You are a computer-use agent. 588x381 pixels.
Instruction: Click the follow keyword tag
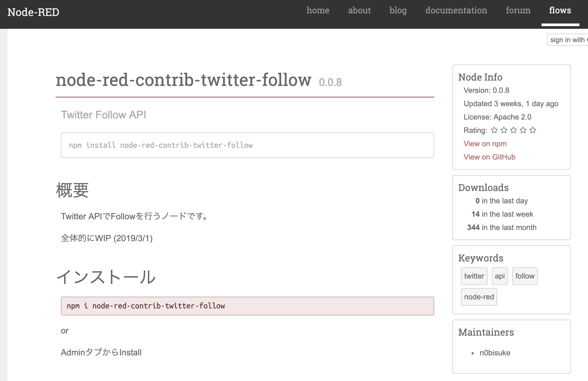tap(525, 276)
